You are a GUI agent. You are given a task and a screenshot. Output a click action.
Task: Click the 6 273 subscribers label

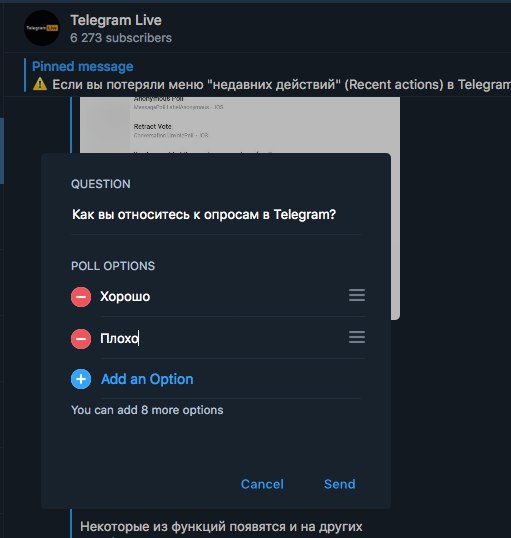pyautogui.click(x=121, y=38)
